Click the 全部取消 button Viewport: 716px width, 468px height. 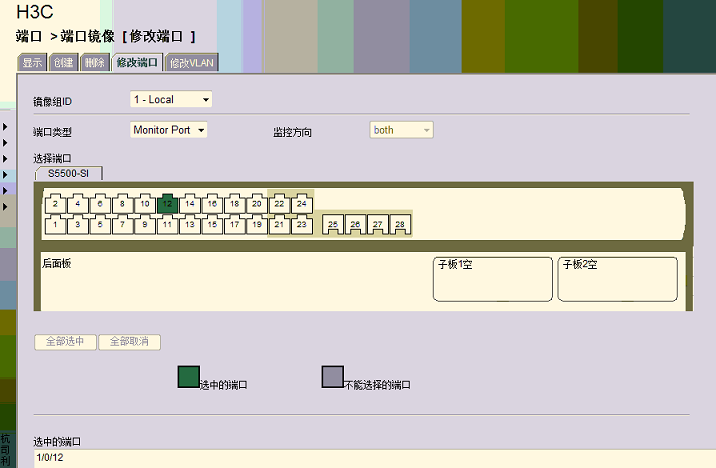tap(129, 342)
